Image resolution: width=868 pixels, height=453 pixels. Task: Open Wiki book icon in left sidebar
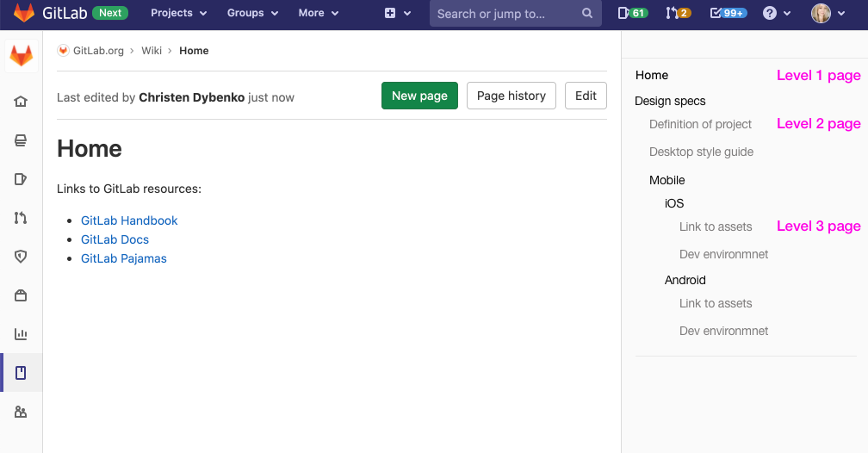coord(21,373)
